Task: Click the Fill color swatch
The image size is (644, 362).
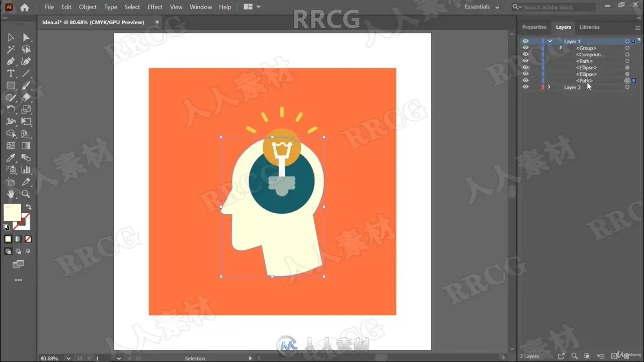Action: coord(12,212)
